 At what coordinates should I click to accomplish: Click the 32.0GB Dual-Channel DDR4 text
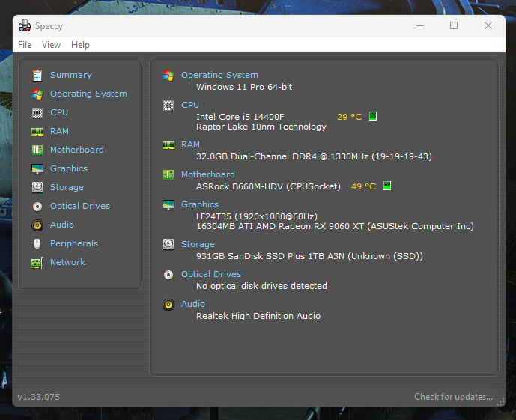coord(315,156)
